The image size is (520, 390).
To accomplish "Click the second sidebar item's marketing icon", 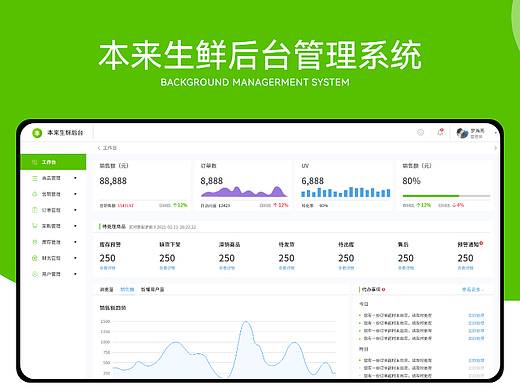I will [34, 194].
